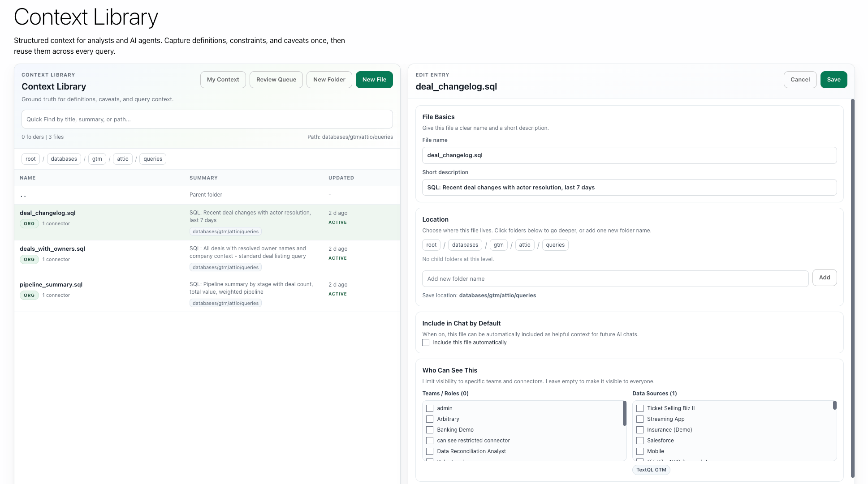Click path tag under pipeline_summary.sql summary

pyautogui.click(x=225, y=303)
